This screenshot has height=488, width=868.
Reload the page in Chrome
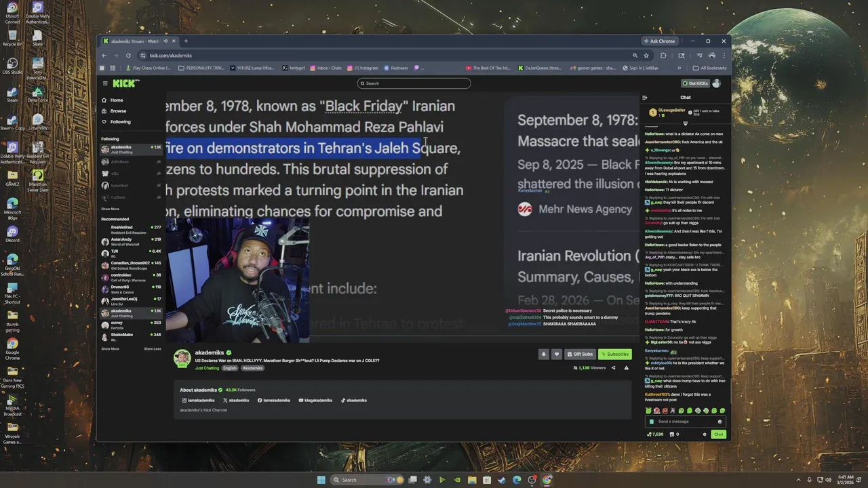click(x=128, y=56)
